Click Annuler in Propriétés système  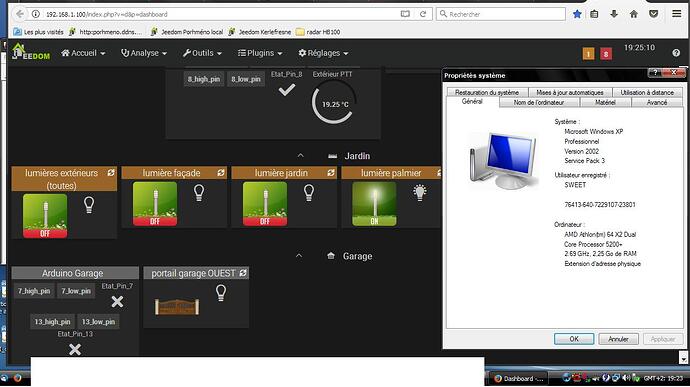[618, 339]
